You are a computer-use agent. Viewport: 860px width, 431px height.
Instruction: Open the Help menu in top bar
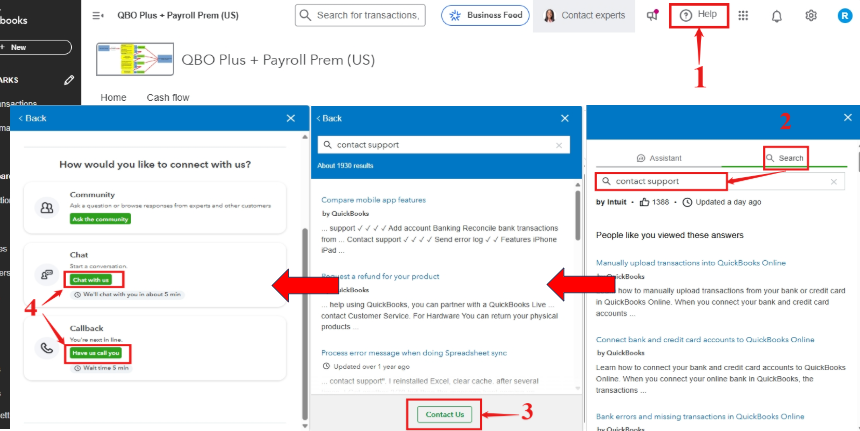click(699, 15)
